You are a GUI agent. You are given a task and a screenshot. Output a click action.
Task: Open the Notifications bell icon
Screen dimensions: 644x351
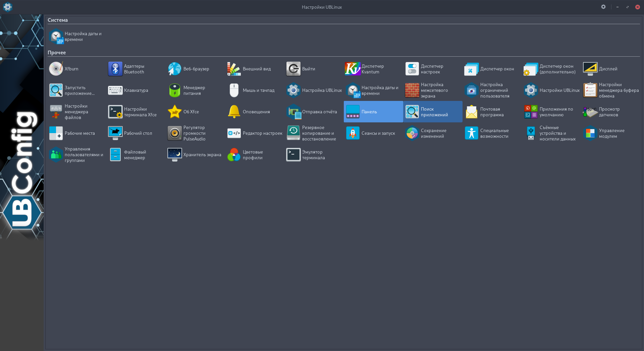click(234, 112)
